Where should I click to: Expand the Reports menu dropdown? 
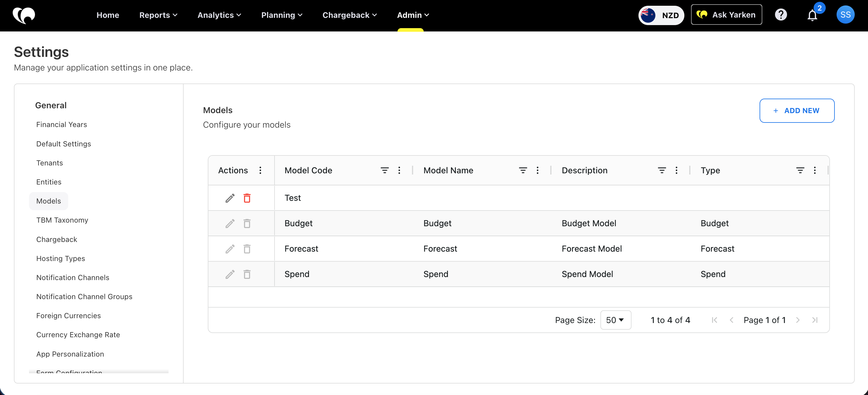click(158, 15)
